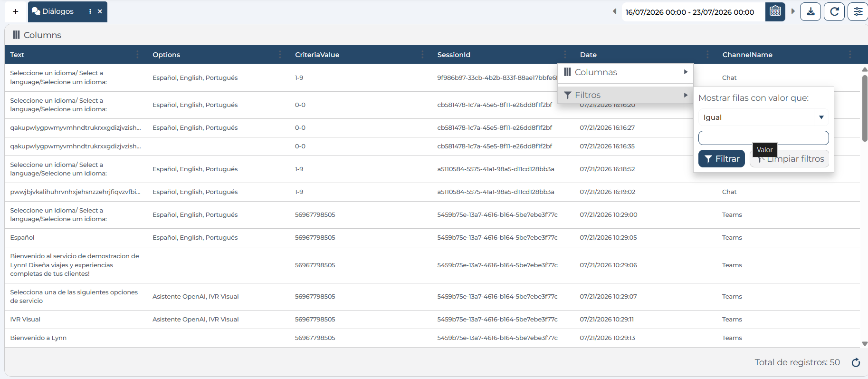The height and width of the screenshot is (379, 868).
Task: Select date 07/21/2026 10:29:07 cell
Action: 609,297
